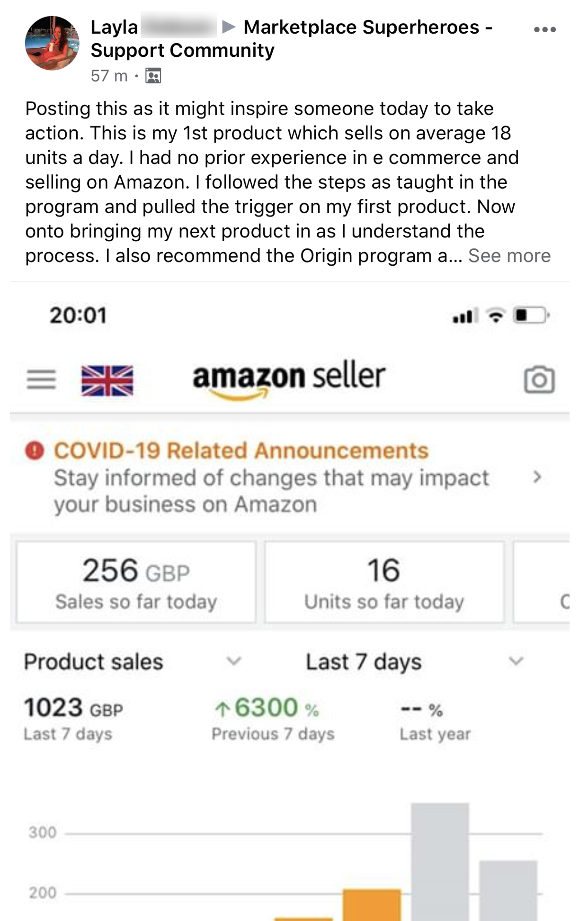The image size is (588, 921).
Task: Tap the tall orange bar in chart
Action: pyautogui.click(x=372, y=905)
